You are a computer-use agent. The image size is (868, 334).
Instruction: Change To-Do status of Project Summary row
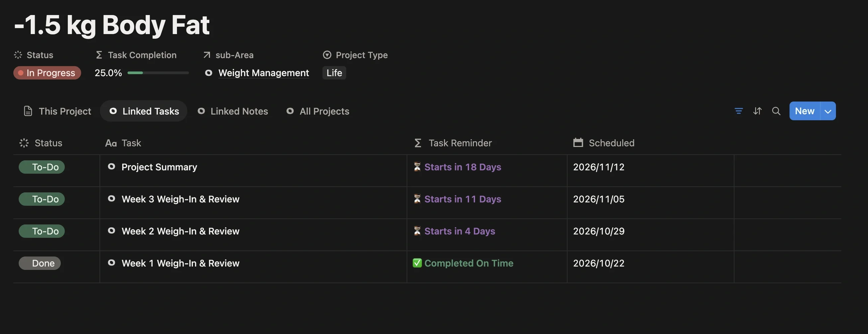42,167
